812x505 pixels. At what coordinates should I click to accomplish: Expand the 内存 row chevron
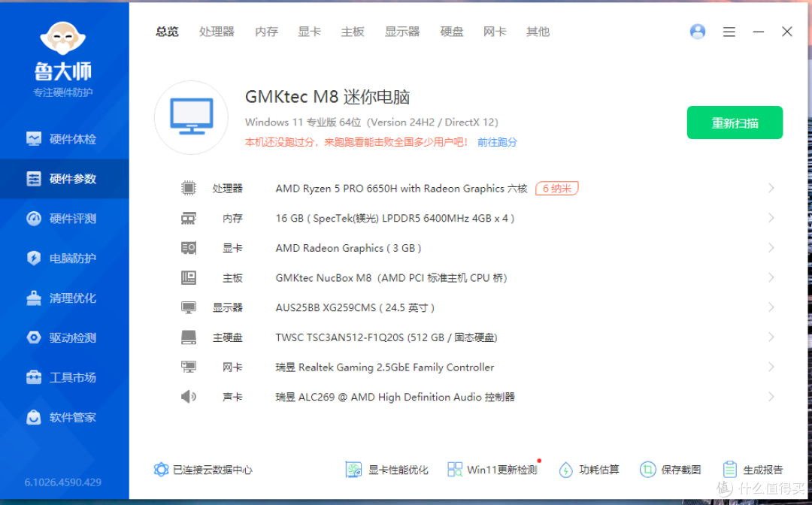(771, 218)
